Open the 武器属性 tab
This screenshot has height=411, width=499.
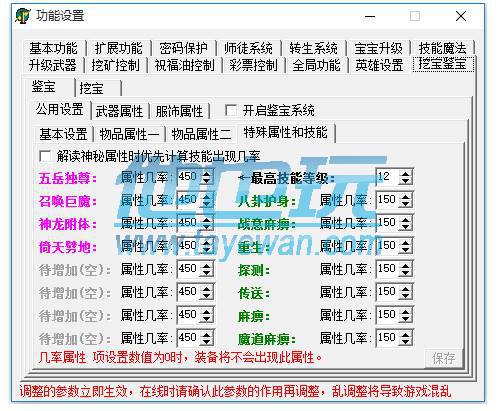coord(119,111)
